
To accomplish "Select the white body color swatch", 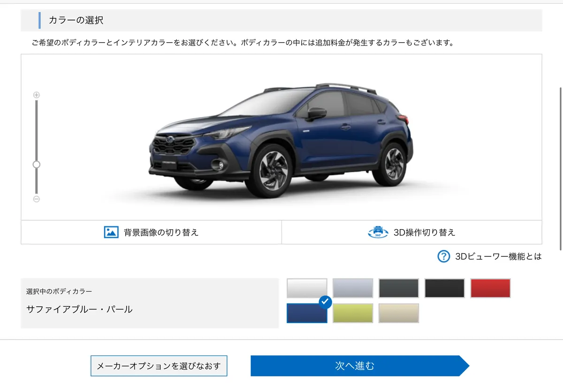I will tap(307, 288).
